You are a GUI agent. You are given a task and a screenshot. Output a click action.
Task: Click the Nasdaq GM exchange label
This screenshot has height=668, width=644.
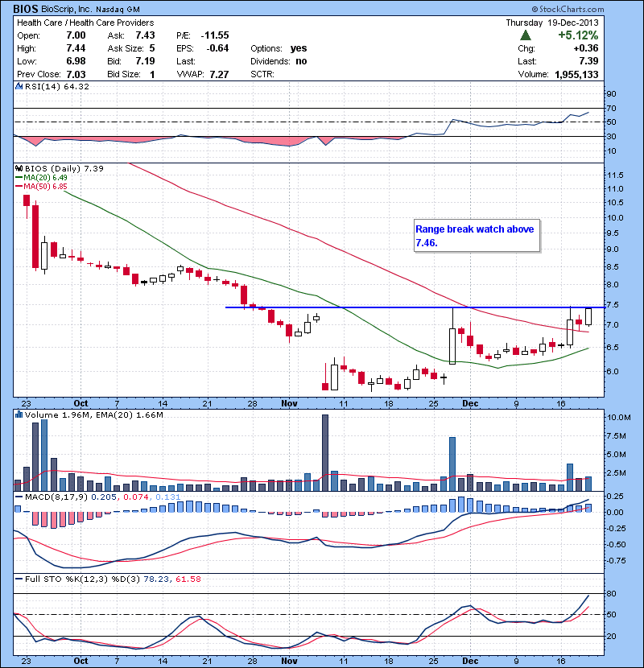pos(118,10)
